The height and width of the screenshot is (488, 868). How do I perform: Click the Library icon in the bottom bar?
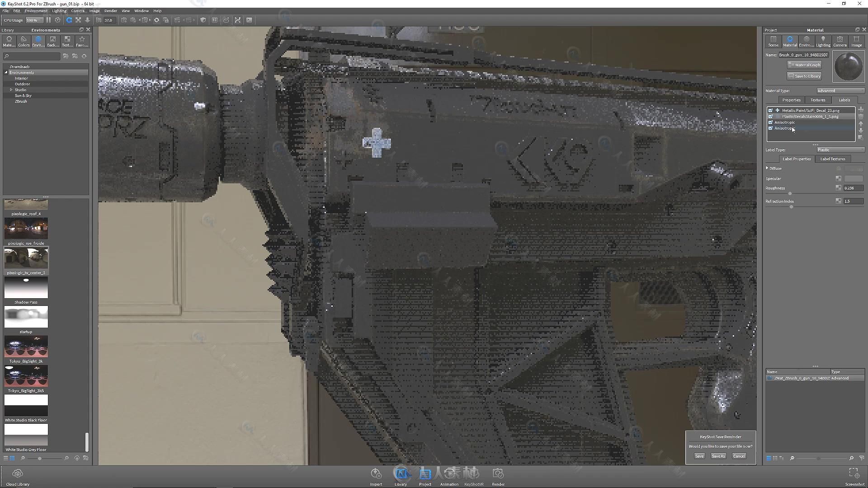click(x=401, y=473)
